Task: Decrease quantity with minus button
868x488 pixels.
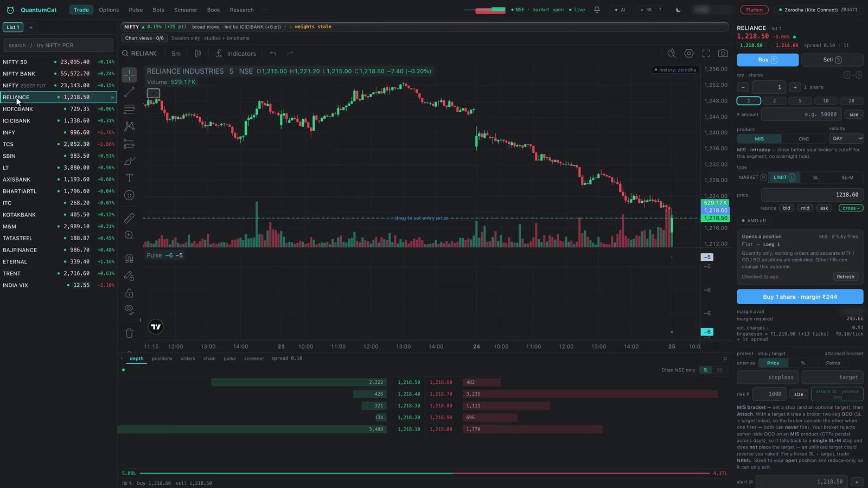Action: click(743, 87)
